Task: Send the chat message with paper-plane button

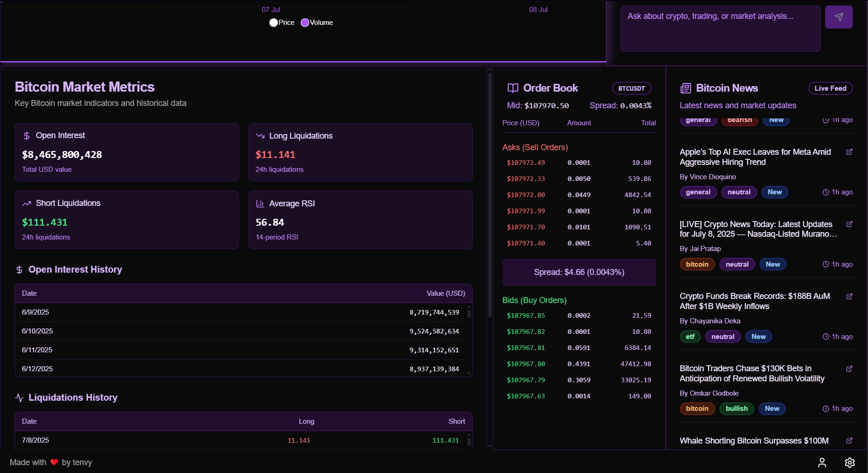Action: tap(839, 17)
